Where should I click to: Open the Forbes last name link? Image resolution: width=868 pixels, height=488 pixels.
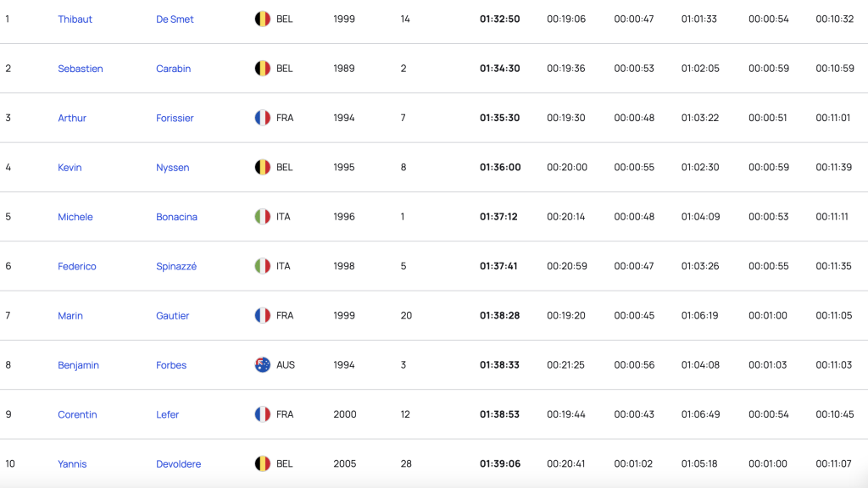[171, 365]
